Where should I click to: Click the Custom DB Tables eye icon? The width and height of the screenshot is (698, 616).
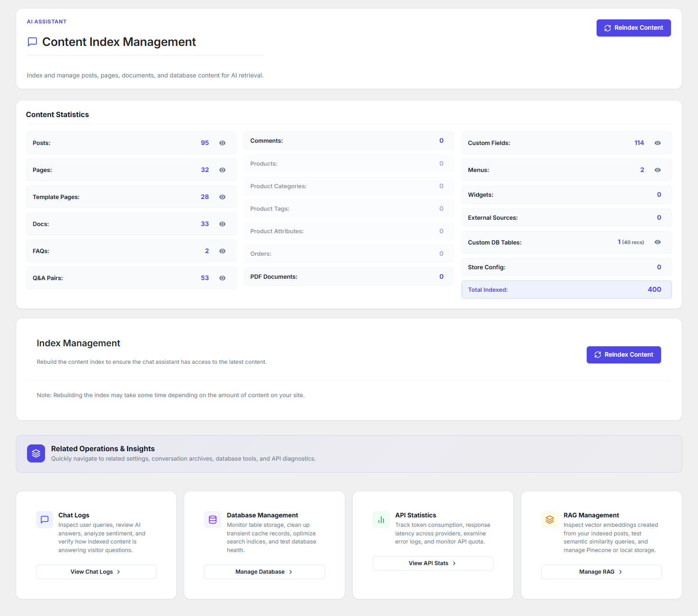pos(657,242)
